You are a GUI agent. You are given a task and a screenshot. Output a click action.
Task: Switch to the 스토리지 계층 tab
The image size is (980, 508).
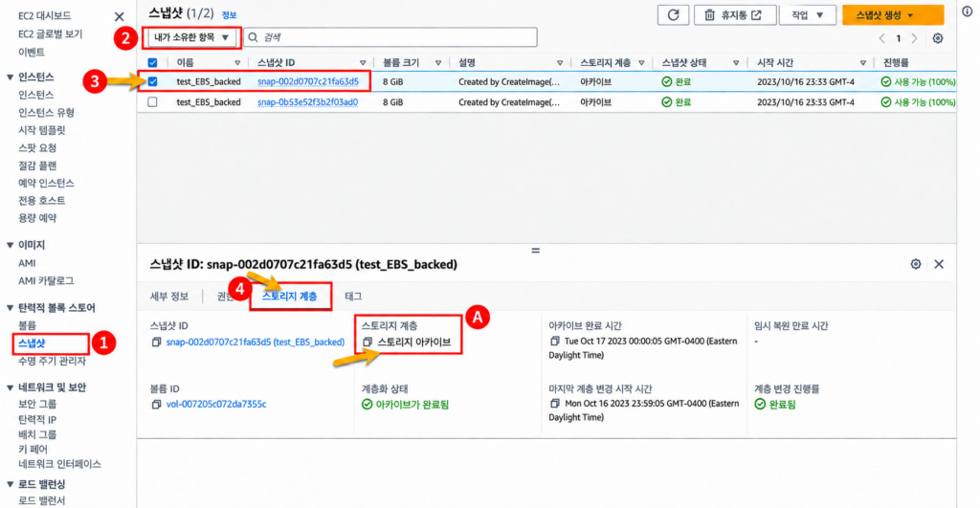click(x=289, y=297)
